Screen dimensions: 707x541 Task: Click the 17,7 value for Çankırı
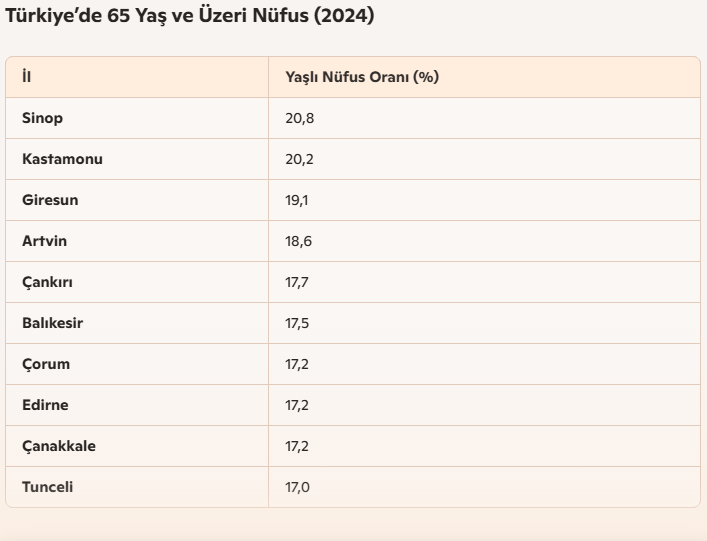(x=298, y=282)
